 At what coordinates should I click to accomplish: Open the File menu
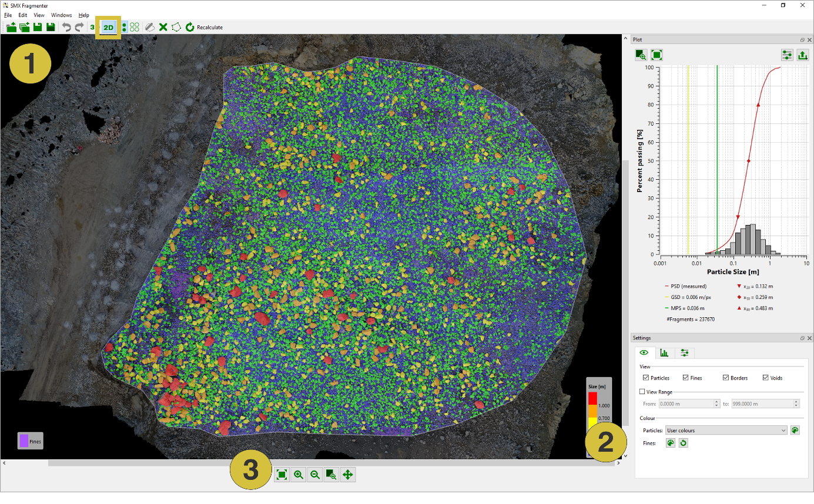(x=8, y=15)
